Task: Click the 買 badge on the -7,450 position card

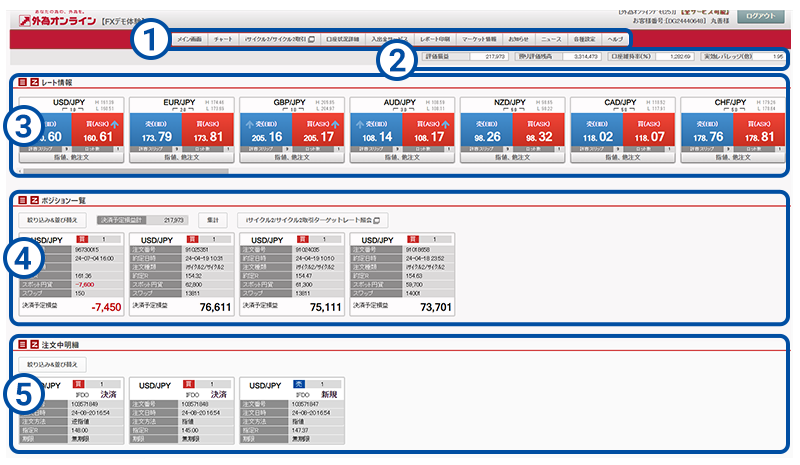Action: pos(82,239)
